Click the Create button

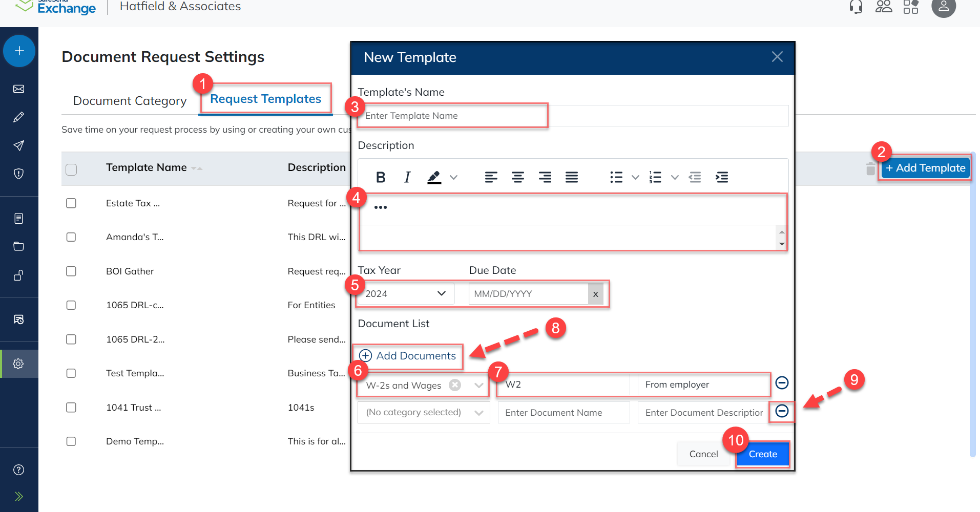(x=762, y=454)
